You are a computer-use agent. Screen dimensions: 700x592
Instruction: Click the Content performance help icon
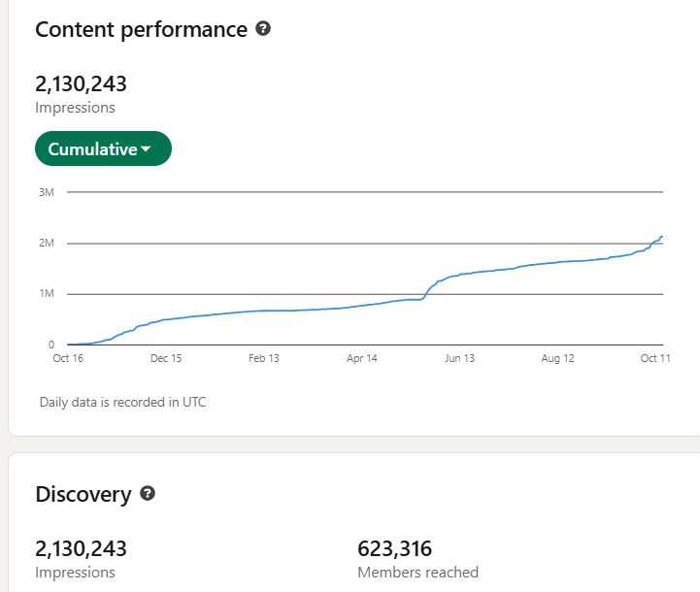point(263,28)
